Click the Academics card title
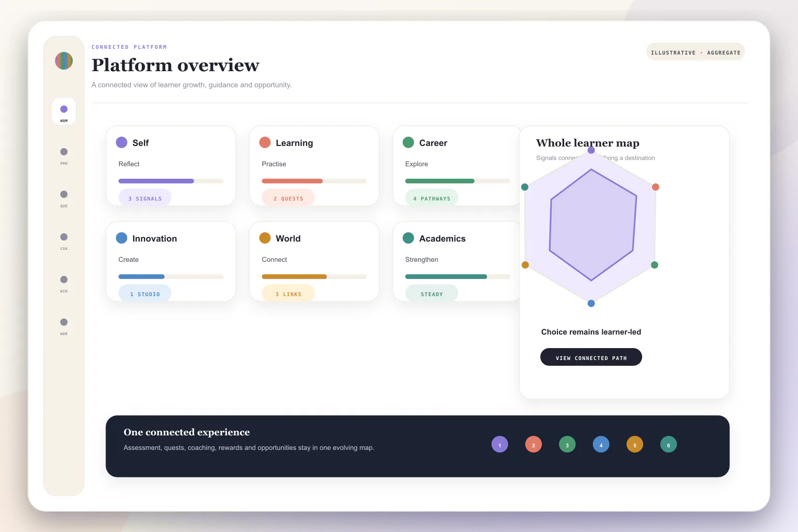The image size is (798, 532). (x=443, y=238)
